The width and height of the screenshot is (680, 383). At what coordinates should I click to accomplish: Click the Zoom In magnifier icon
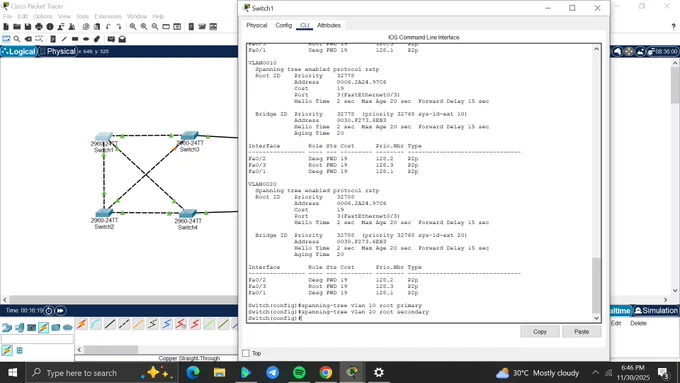(x=133, y=27)
